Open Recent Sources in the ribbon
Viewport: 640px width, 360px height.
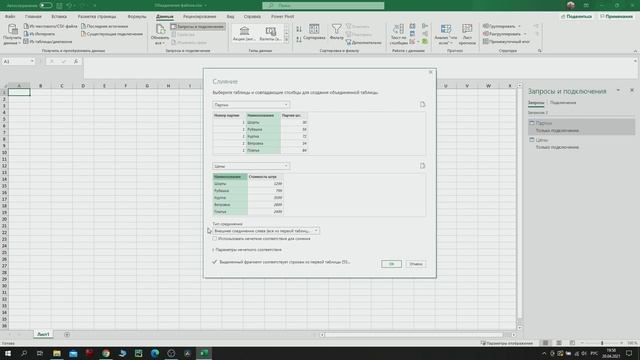tap(104, 26)
